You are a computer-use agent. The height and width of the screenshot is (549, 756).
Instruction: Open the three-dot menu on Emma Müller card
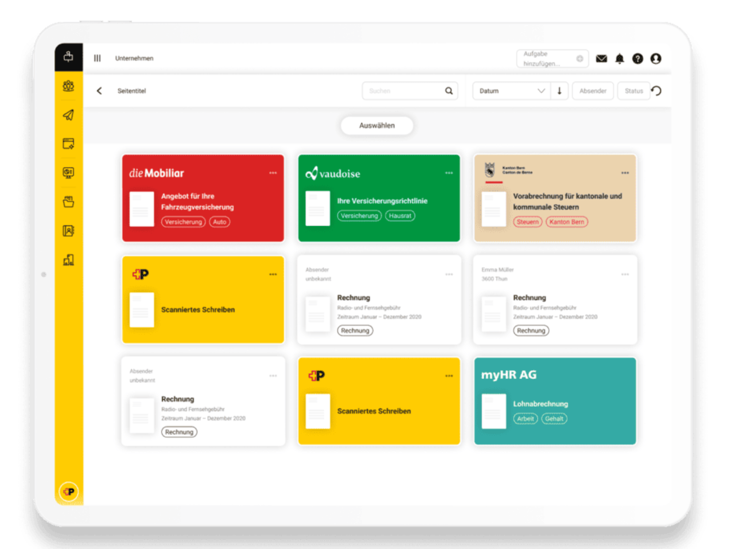(625, 274)
